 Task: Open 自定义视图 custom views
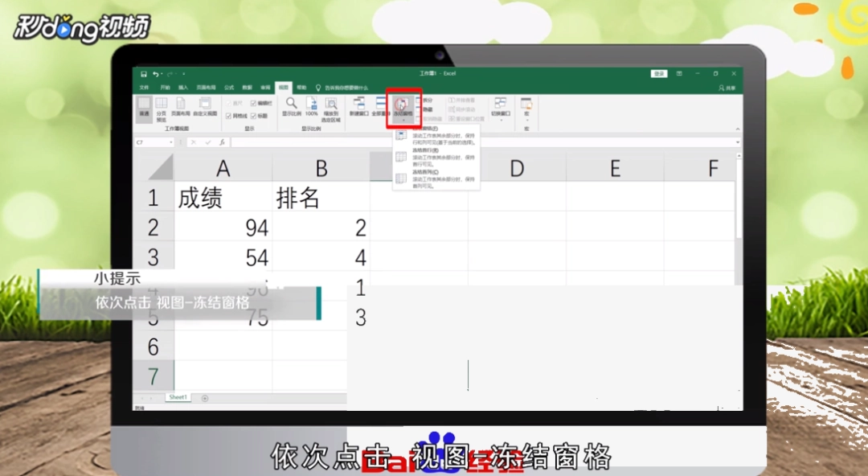[x=205, y=107]
